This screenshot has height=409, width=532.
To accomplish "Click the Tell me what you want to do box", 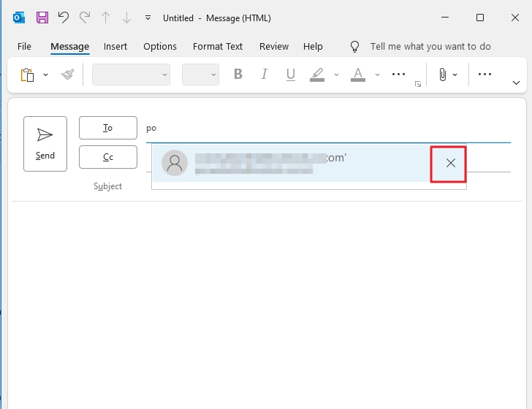I will point(430,47).
